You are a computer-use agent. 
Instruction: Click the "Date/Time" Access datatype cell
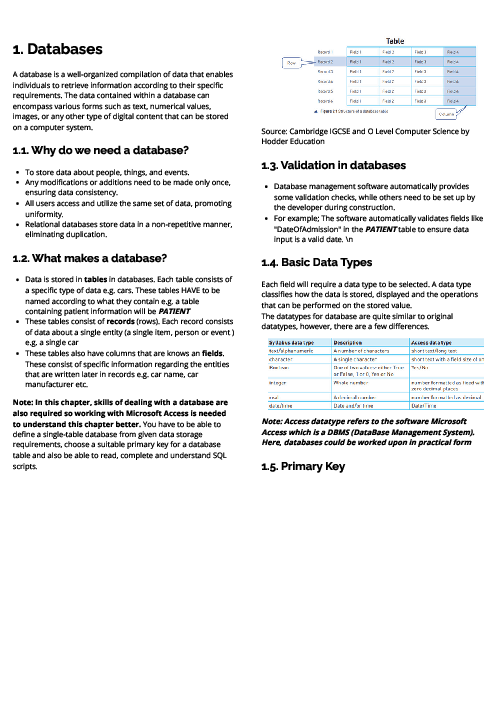pyautogui.click(x=423, y=406)
